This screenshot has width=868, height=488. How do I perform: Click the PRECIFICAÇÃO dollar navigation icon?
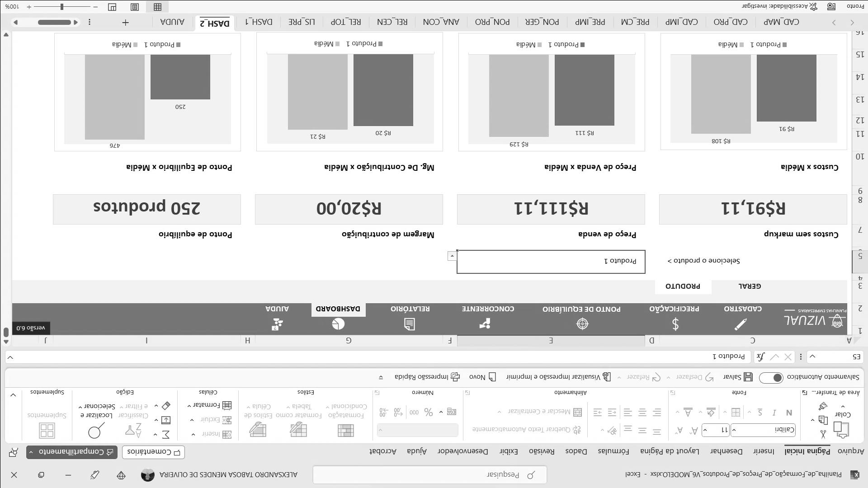[x=675, y=324]
